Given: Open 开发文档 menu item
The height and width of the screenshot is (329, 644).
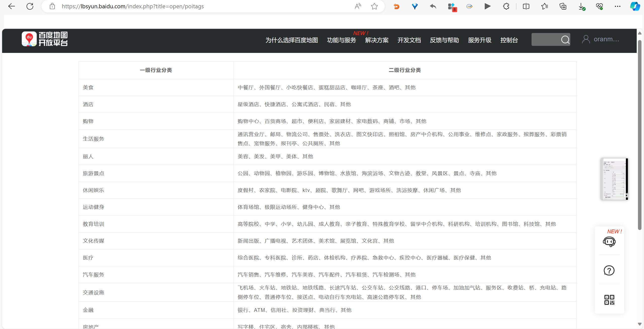Looking at the screenshot, I should point(409,40).
